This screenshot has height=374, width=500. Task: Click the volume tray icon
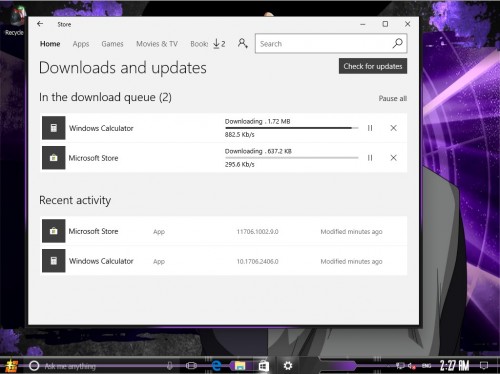(412, 366)
